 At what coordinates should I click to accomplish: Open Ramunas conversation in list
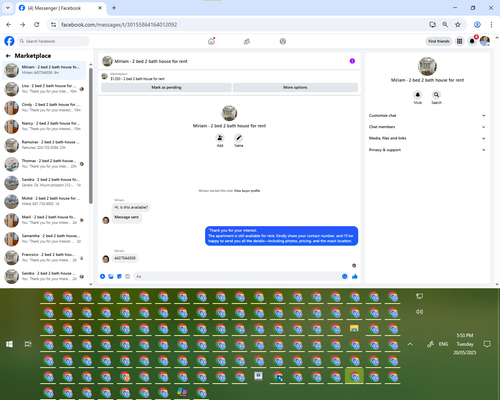pos(45,145)
